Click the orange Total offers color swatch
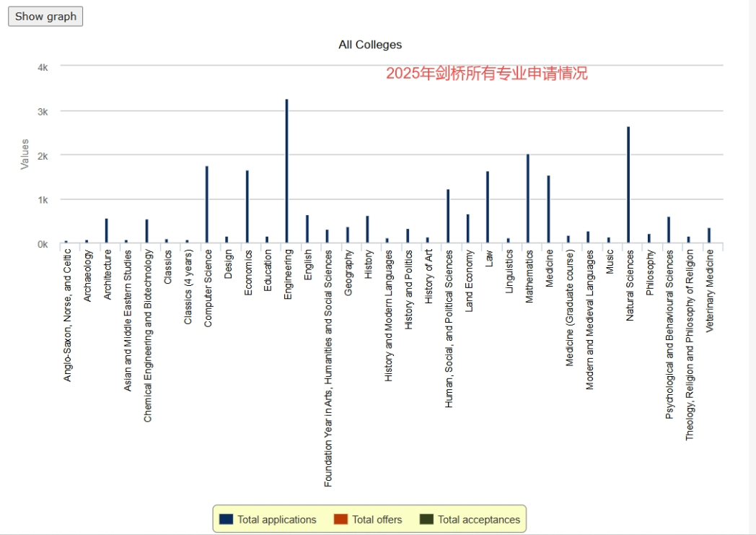The width and height of the screenshot is (756, 535). point(340,519)
